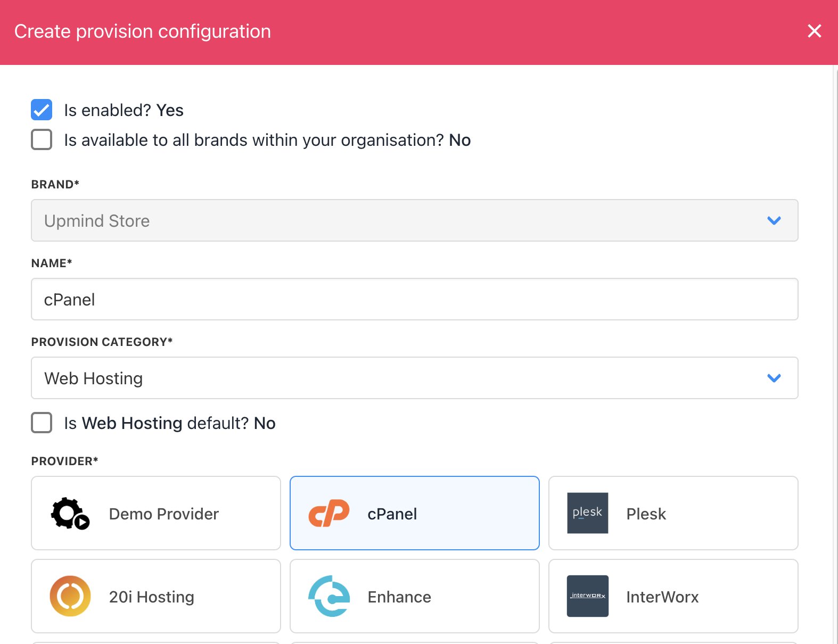Click the Demo Provider gear icon
Image resolution: width=838 pixels, height=644 pixels.
pos(70,514)
